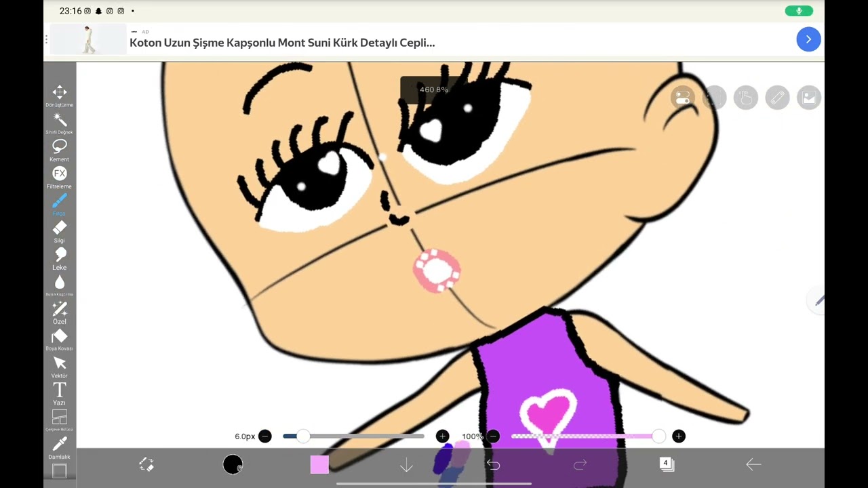Screen dimensions: 868x488
Task: Open the ad product thumbnail
Action: [88, 39]
